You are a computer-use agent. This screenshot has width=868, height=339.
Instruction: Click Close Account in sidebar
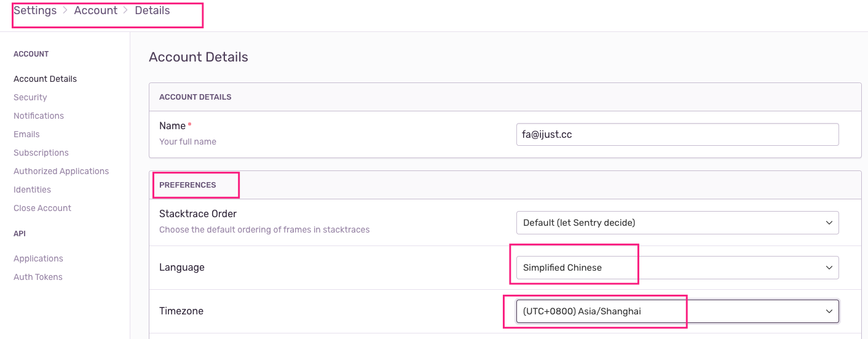(x=42, y=208)
